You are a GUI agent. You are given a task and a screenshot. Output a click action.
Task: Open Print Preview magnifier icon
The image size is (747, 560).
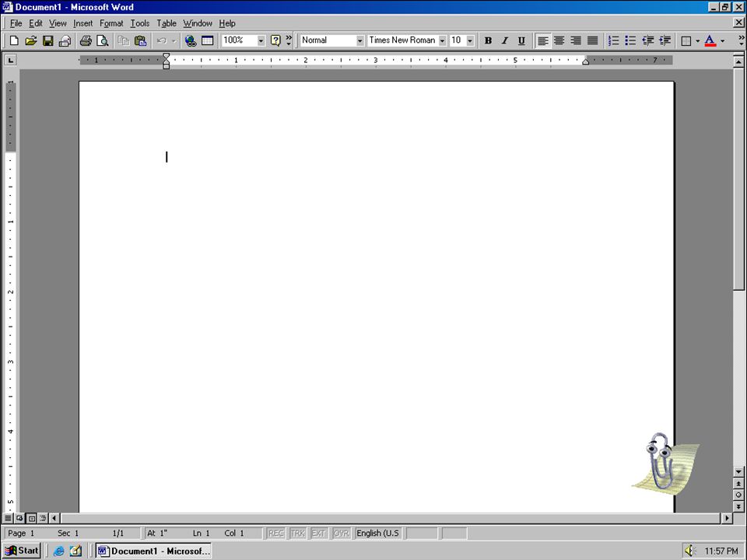(x=103, y=40)
